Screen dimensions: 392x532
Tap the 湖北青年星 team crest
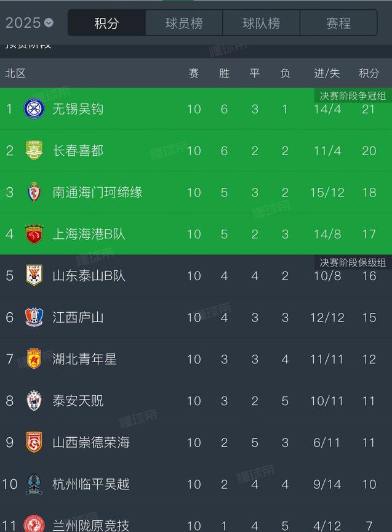click(x=34, y=358)
